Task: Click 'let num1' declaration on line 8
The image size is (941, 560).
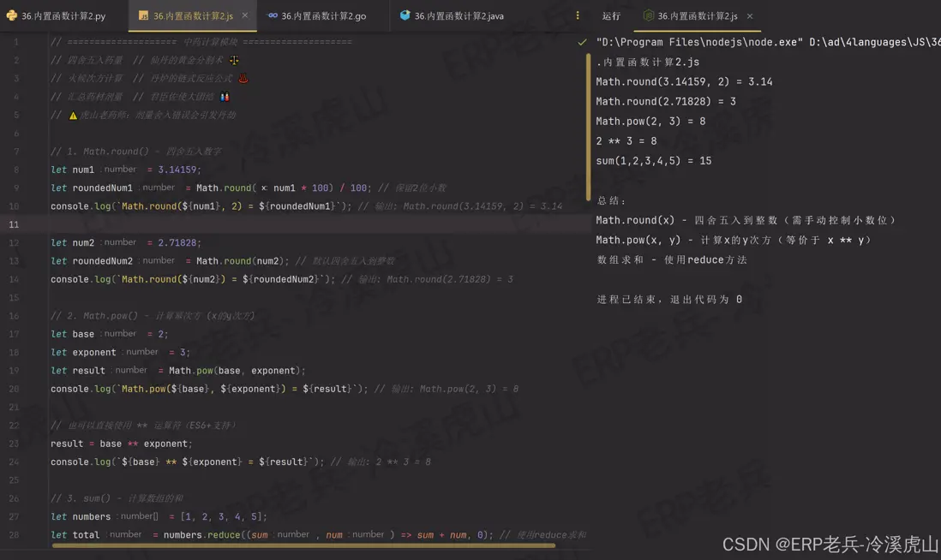Action: 72,170
